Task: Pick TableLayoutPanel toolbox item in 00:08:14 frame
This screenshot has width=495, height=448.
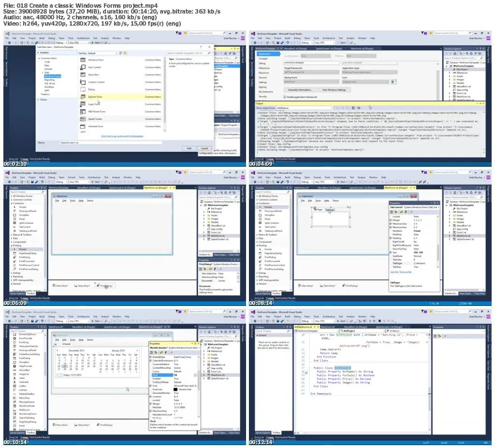Action: (274, 231)
